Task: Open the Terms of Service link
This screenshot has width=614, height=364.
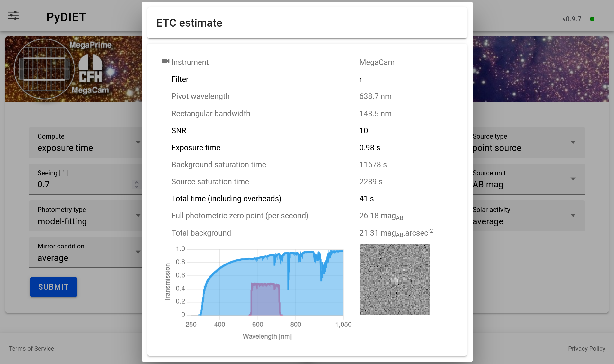Action: click(x=31, y=348)
